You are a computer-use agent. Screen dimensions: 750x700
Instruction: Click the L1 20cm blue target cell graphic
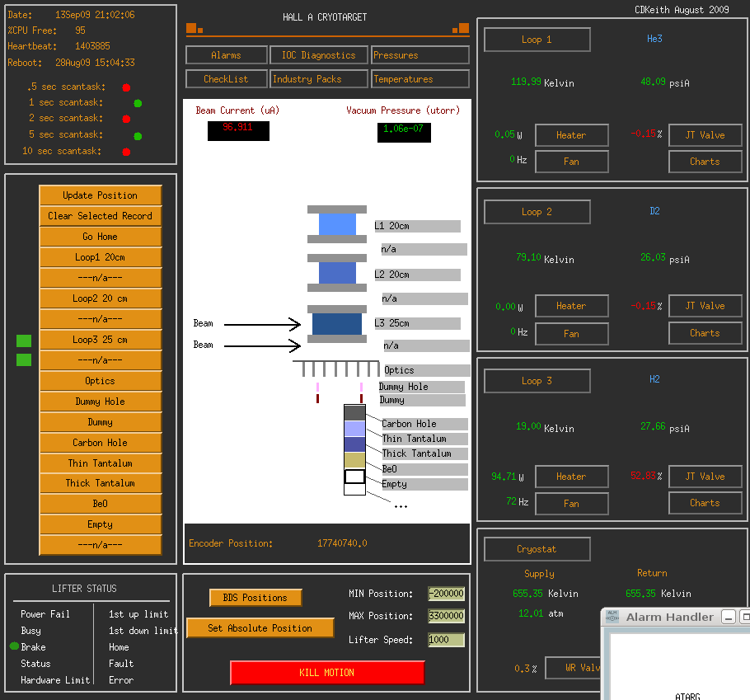(337, 224)
